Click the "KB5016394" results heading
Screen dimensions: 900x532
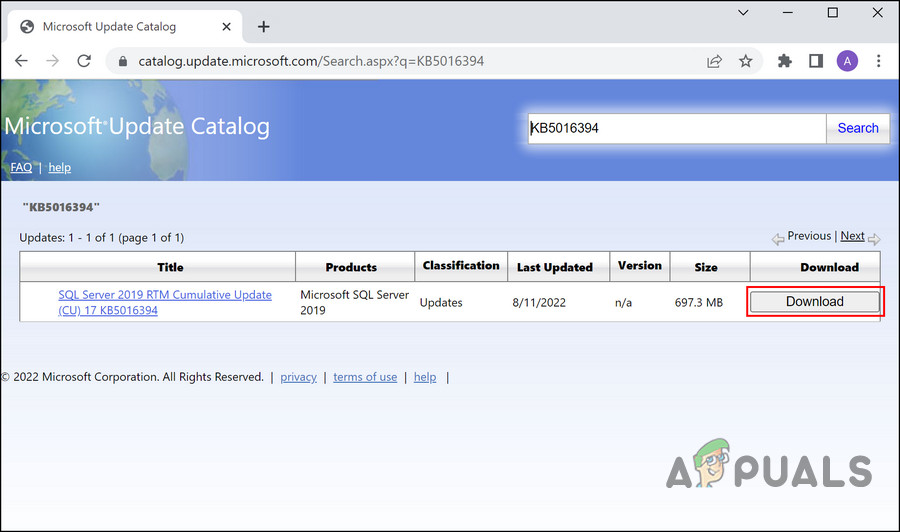61,207
